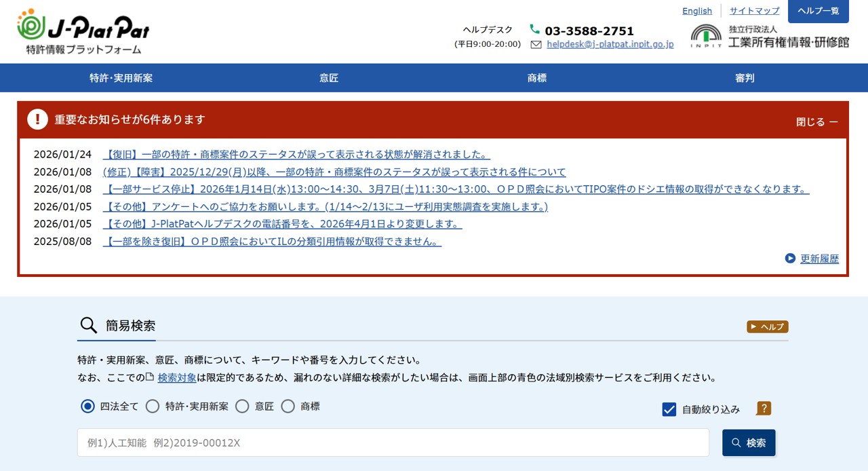The width and height of the screenshot is (868, 471).
Task: Open the 意匠 navigation menu
Action: [x=329, y=78]
